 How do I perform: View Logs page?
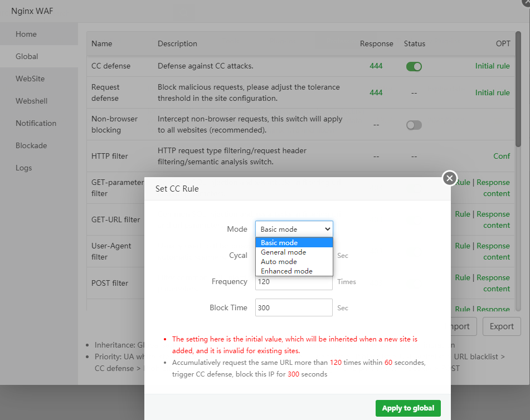click(x=24, y=168)
